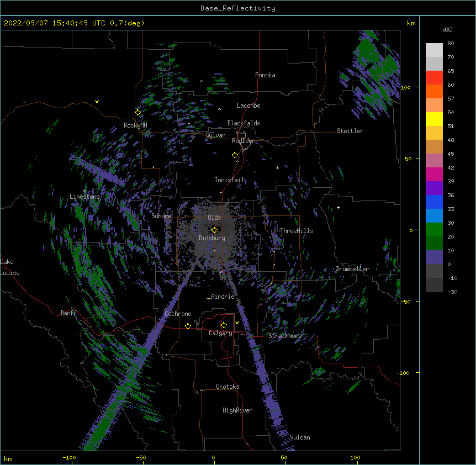The height and width of the screenshot is (465, 476).
Task: Click the Vulcan town label
Action: click(x=300, y=437)
